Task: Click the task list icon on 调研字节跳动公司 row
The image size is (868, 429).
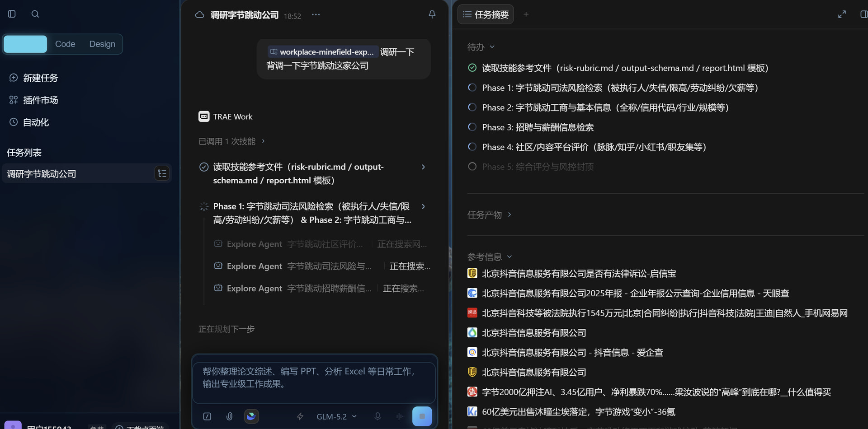Action: 162,173
